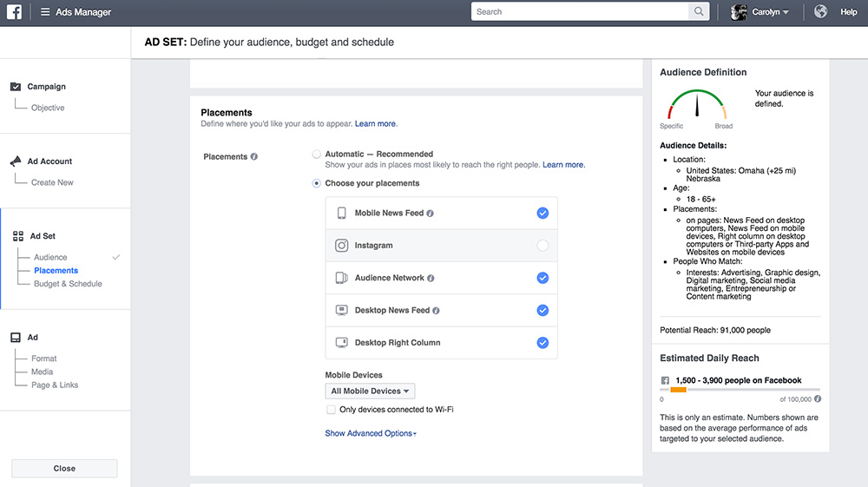This screenshot has width=868, height=487.
Task: Check Only devices connected to Wi-Fi
Action: pos(331,410)
